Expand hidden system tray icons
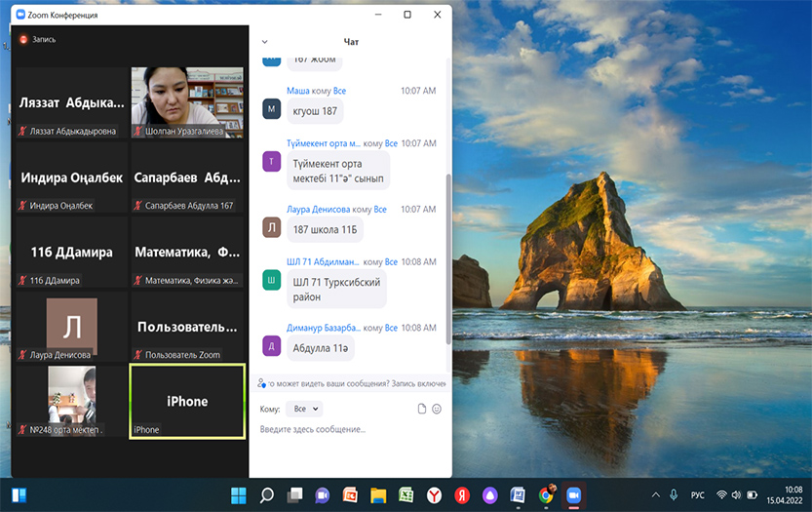This screenshot has width=812, height=512. click(655, 495)
